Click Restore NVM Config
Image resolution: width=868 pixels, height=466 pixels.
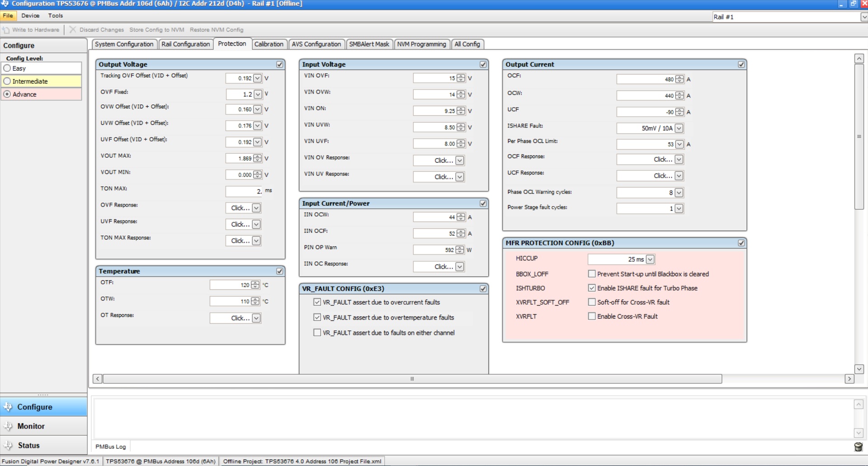point(216,30)
